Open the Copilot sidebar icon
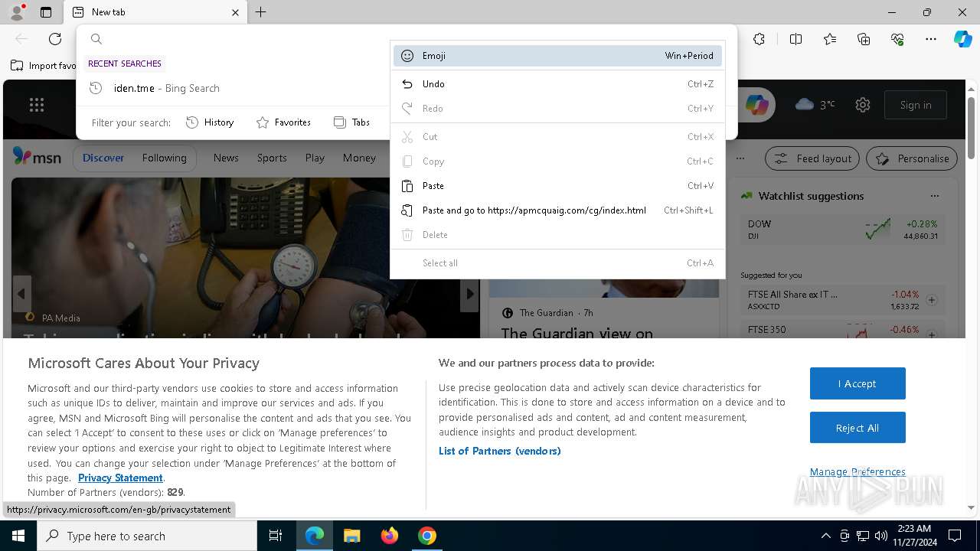980x551 pixels. coord(963,39)
